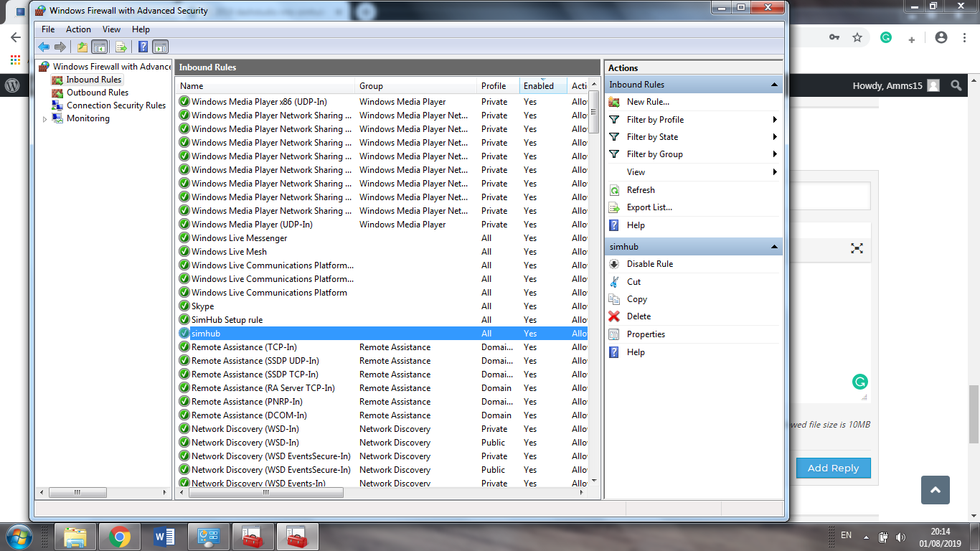Click the bookmark star in Chrome
The image size is (980, 551).
857,37
